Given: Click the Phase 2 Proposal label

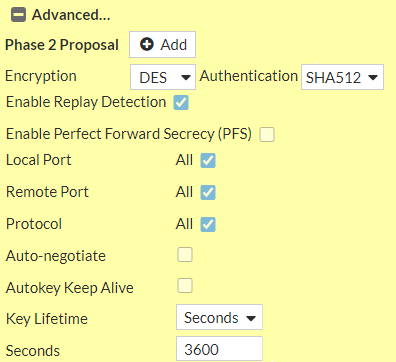Looking at the screenshot, I should pos(62,45).
